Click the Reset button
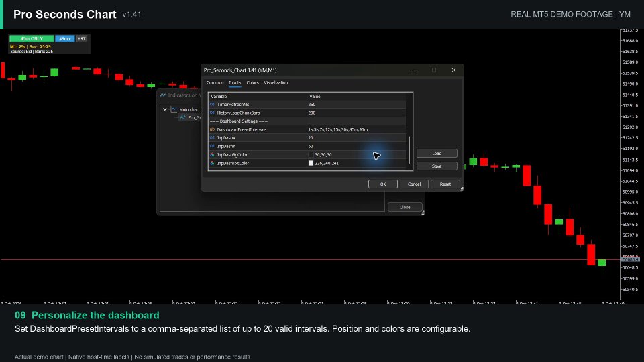This screenshot has height=362, width=644. 445,184
